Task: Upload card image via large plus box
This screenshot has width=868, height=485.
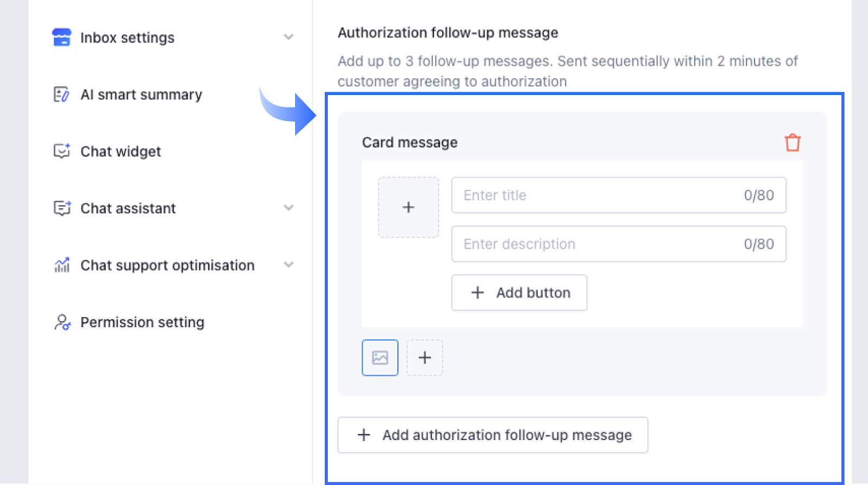Action: [409, 207]
